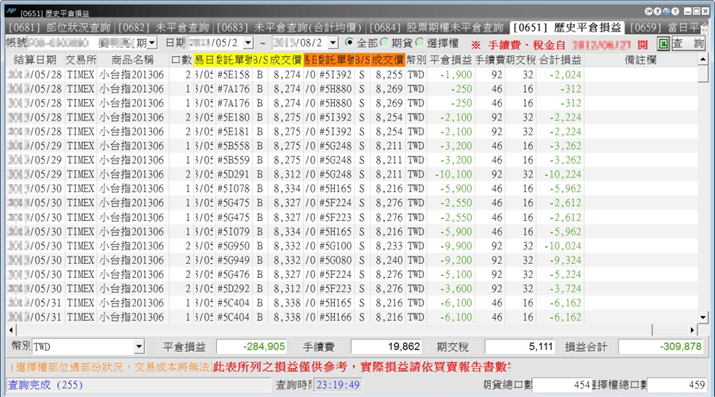Click the sell price cell 8,255

coord(389,74)
